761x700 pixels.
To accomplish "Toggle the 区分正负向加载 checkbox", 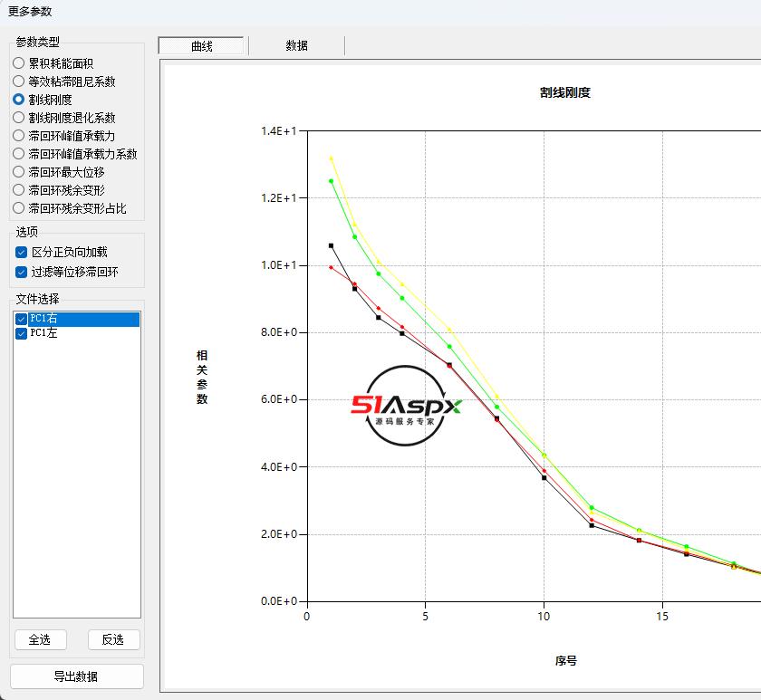I will coord(22,253).
